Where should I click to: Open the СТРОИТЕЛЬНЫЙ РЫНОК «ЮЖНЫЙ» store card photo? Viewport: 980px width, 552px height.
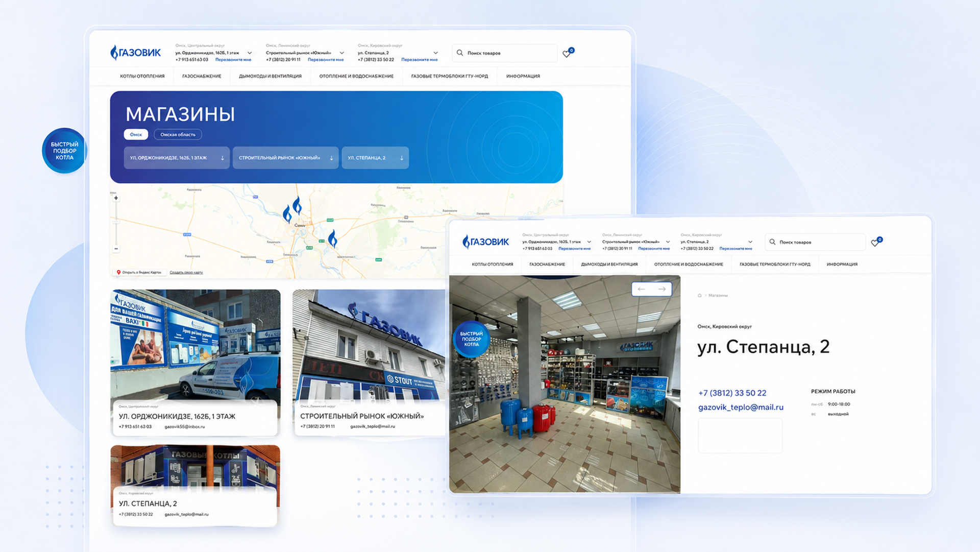click(369, 345)
